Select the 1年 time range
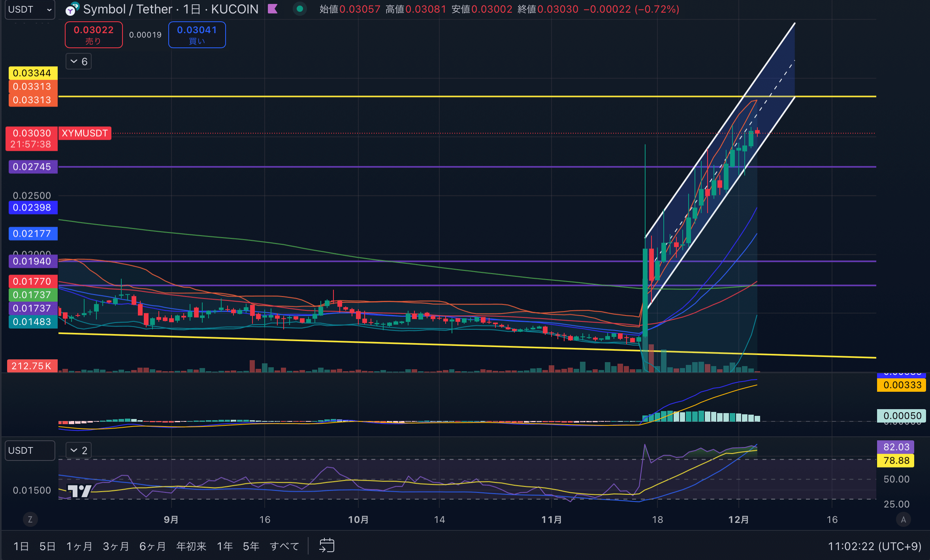Image resolution: width=930 pixels, height=560 pixels. (225, 546)
